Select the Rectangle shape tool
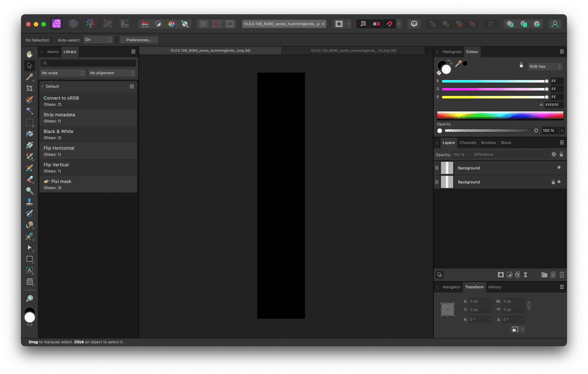 point(29,259)
